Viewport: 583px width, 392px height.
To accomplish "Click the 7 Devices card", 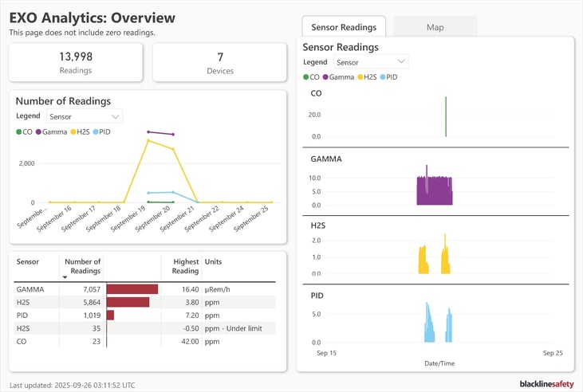I will click(x=219, y=62).
